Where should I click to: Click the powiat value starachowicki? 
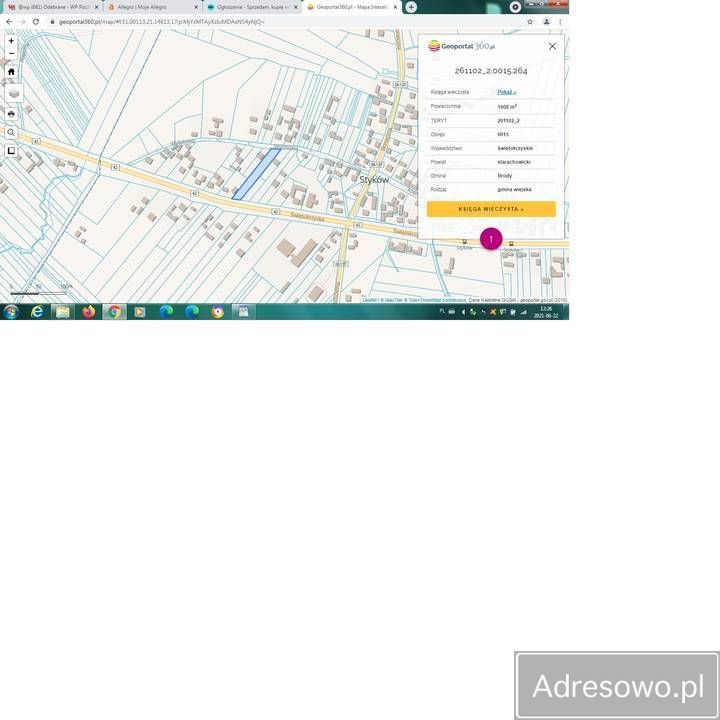[x=514, y=162]
